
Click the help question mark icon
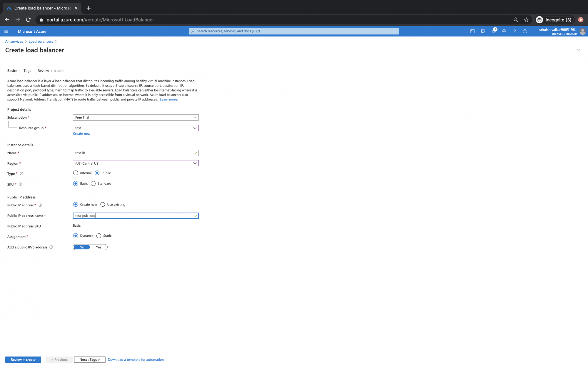tap(514, 31)
